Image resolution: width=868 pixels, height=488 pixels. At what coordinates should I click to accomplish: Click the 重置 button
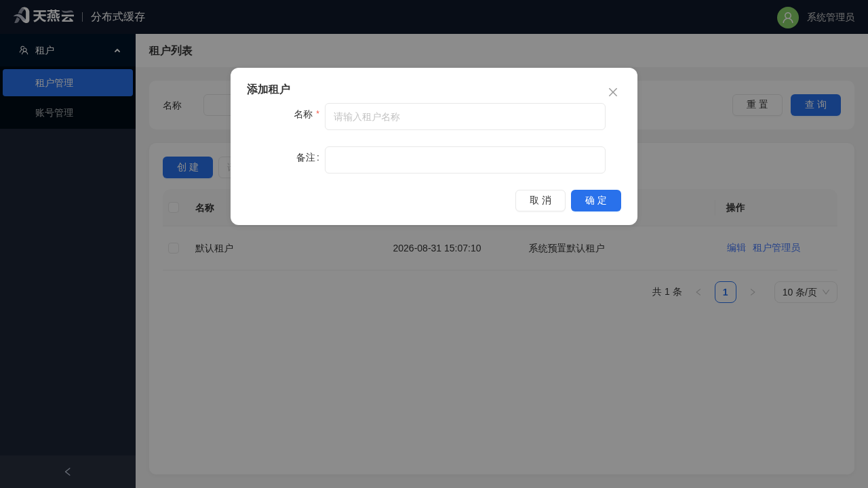point(757,105)
